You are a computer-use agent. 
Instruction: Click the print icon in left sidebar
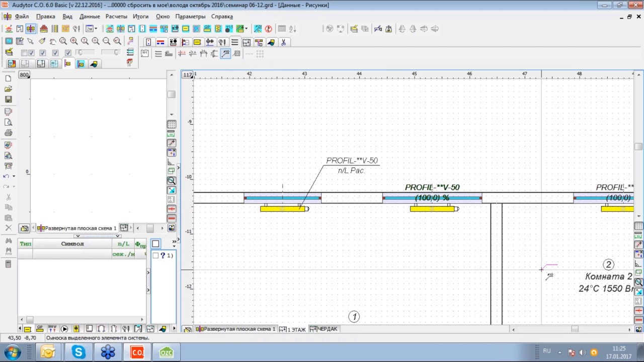(8, 133)
